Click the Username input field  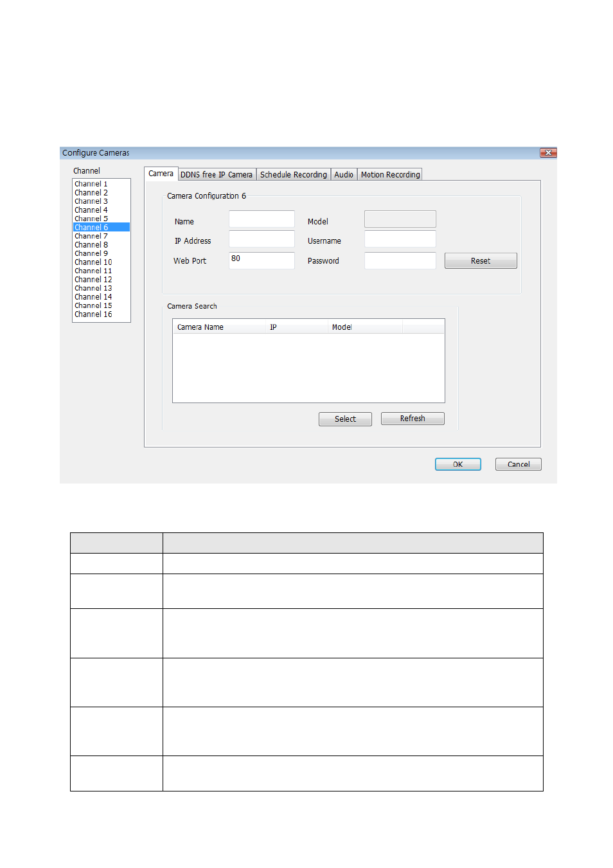click(400, 239)
